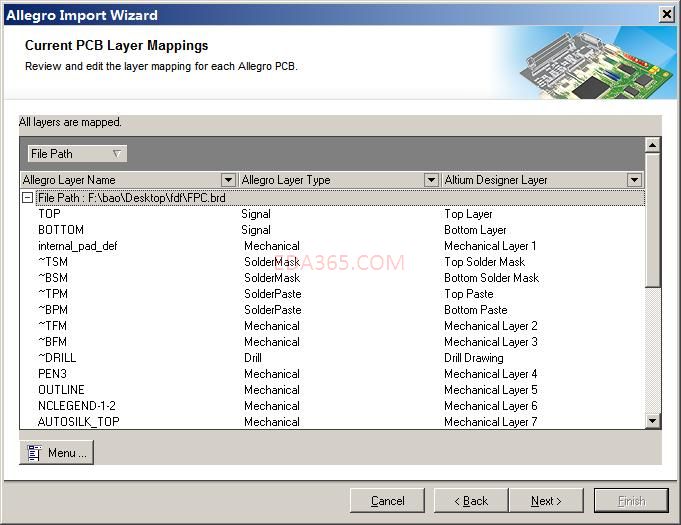
Task: Select the OUTLINE layer name
Action: coord(61,390)
